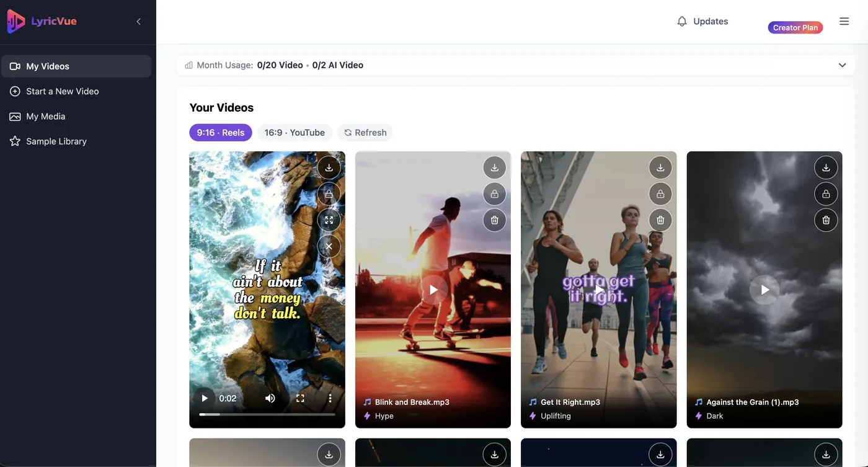Play the ocean rocks video

[204, 398]
